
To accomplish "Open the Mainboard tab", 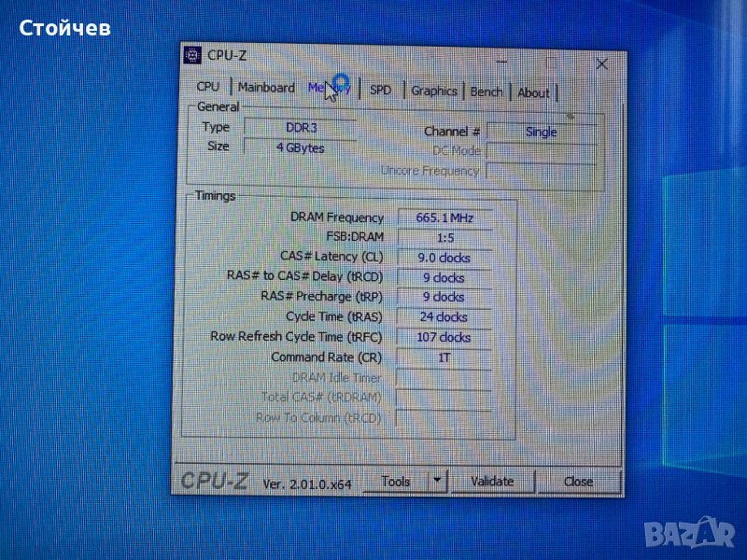I will pyautogui.click(x=266, y=88).
